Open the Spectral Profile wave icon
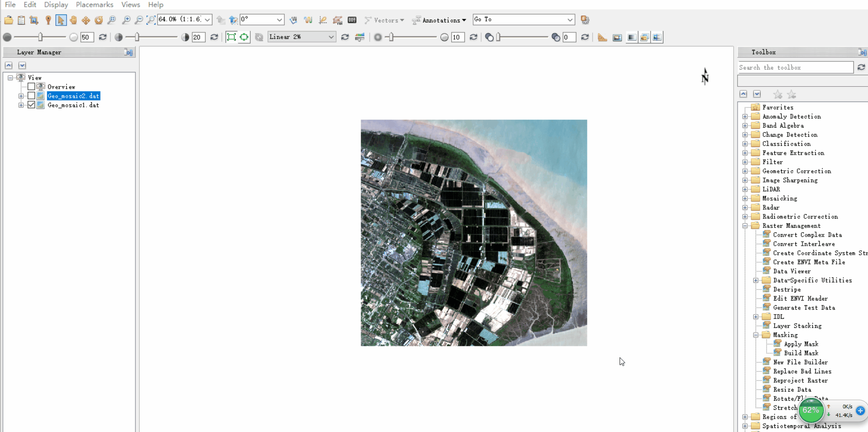 (308, 20)
